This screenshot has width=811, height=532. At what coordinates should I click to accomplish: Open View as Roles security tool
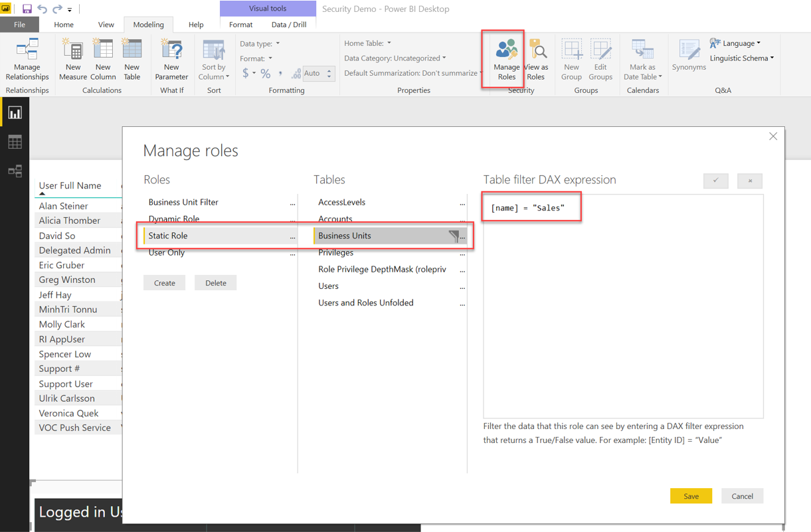pos(537,60)
